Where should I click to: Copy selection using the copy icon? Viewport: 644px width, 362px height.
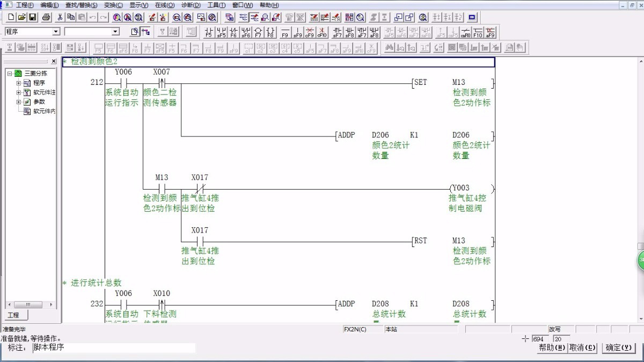click(x=71, y=17)
